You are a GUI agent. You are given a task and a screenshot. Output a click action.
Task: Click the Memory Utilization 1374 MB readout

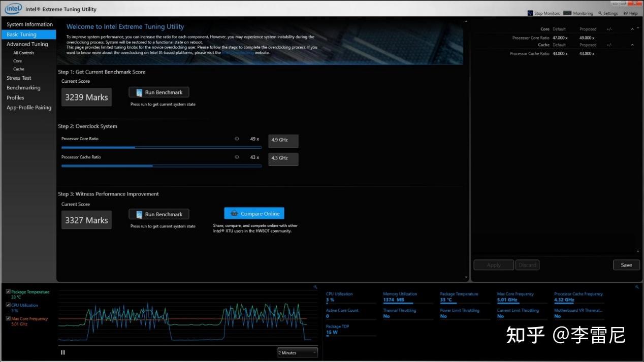point(408,298)
